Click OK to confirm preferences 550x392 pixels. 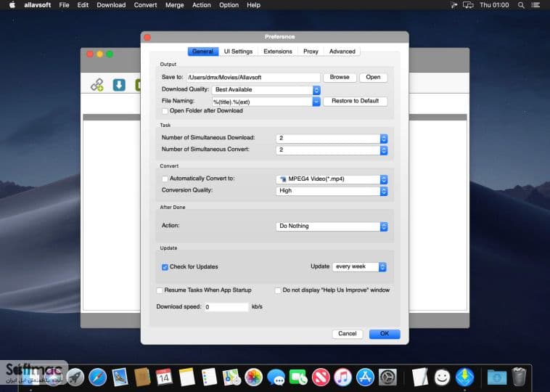point(385,334)
